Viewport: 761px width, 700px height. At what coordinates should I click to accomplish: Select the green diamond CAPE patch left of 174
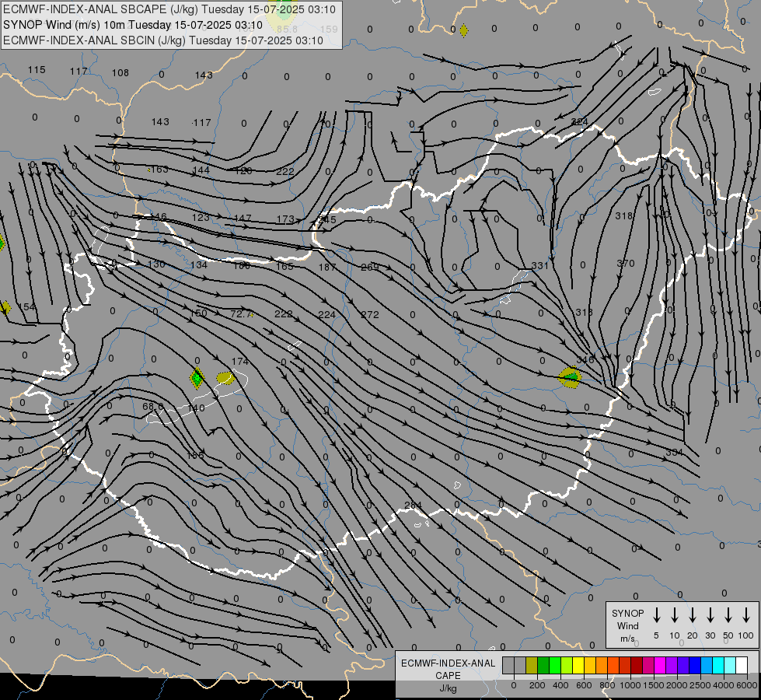tap(197, 378)
